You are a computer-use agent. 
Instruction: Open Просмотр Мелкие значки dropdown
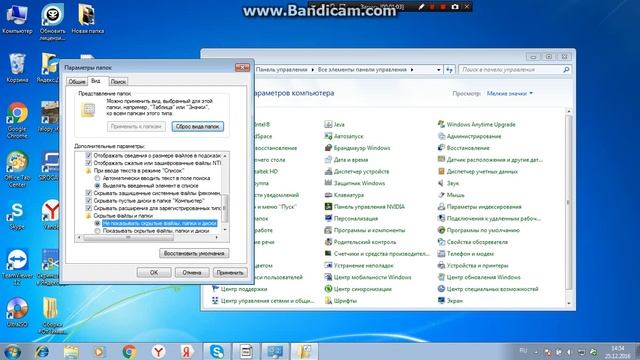(510, 93)
